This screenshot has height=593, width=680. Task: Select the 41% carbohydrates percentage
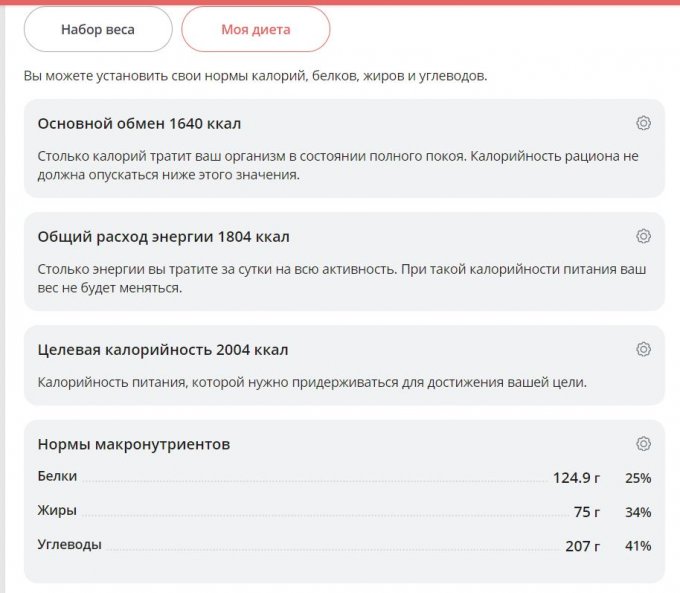637,546
